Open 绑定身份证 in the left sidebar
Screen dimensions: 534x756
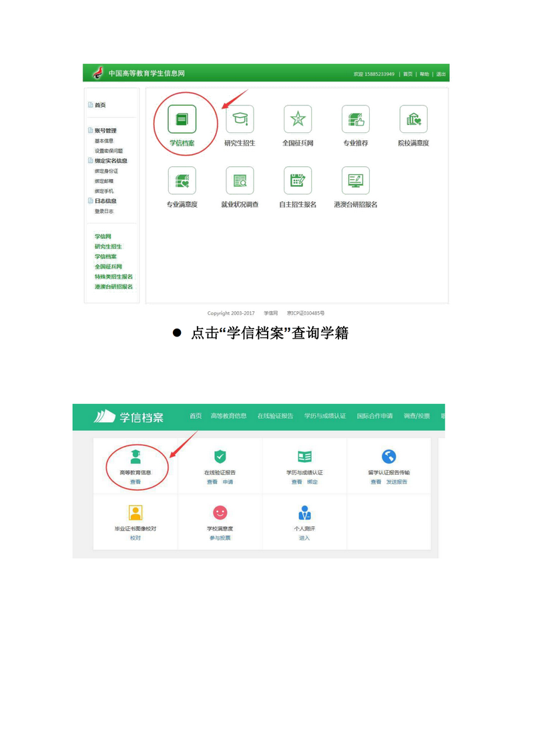click(106, 171)
